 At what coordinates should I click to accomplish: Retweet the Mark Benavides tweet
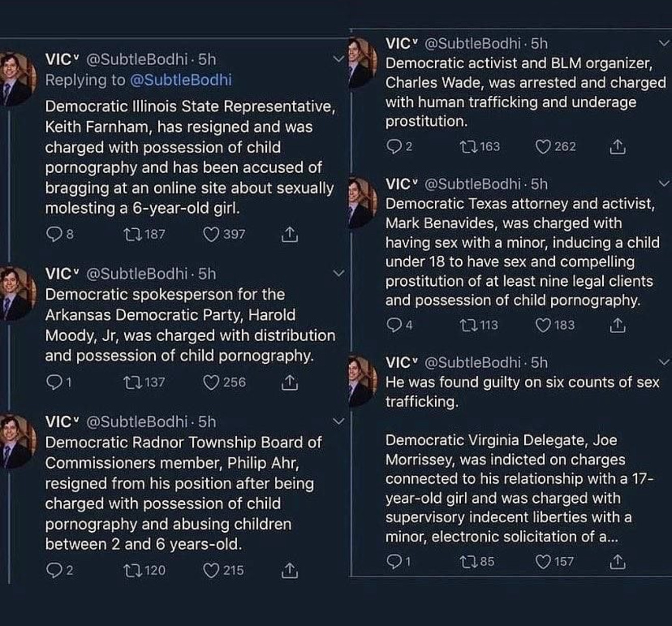pos(466,325)
